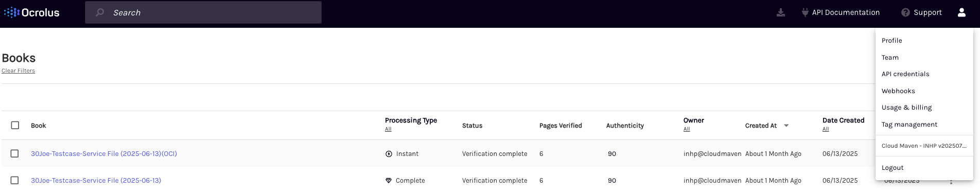Open the Owner 'All' filter

click(687, 129)
